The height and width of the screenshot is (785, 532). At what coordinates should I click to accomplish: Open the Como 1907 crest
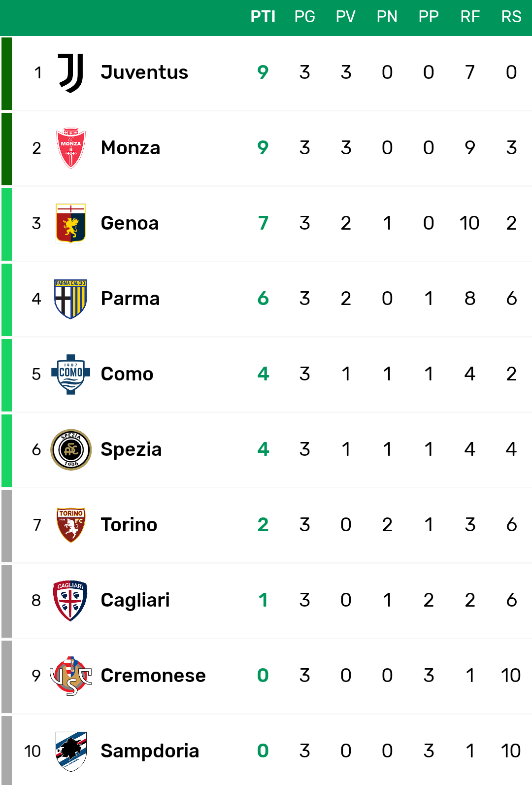(71, 375)
